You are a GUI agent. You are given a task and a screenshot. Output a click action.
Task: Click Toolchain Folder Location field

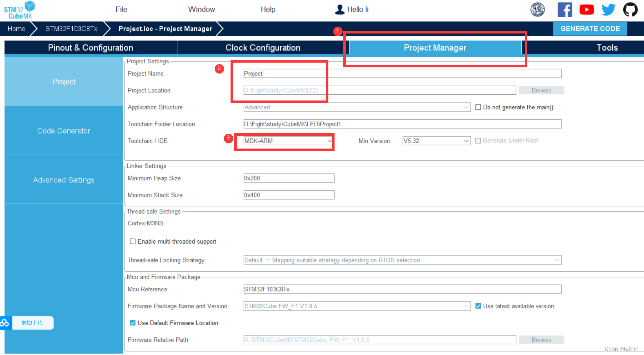pyautogui.click(x=403, y=124)
